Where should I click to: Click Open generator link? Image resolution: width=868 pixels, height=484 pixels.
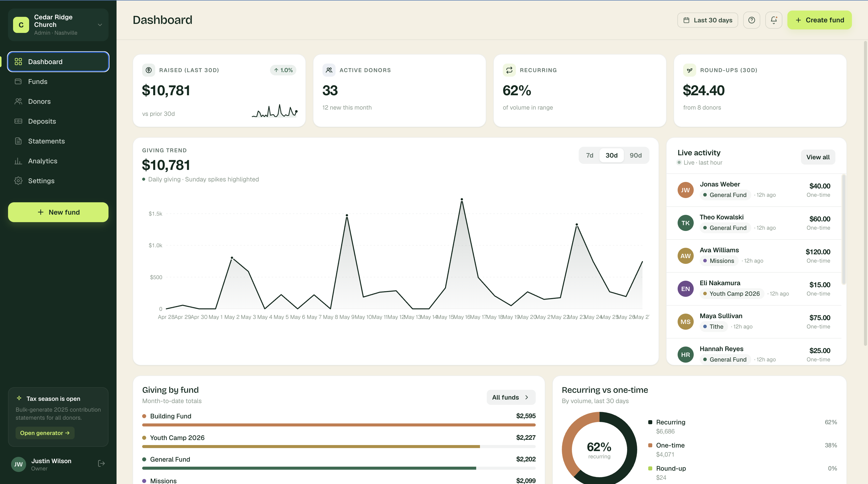(x=45, y=433)
